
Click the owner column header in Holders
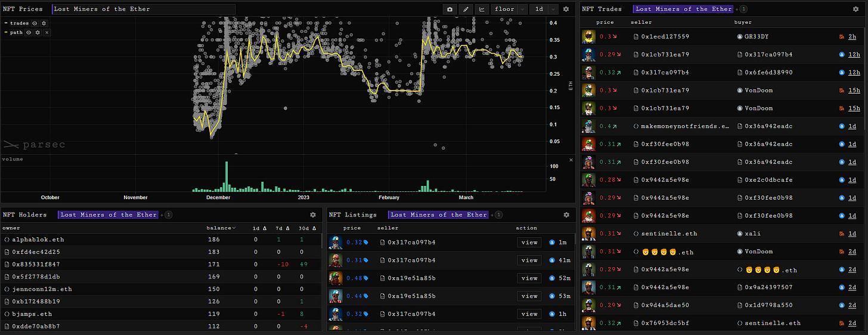click(x=11, y=228)
